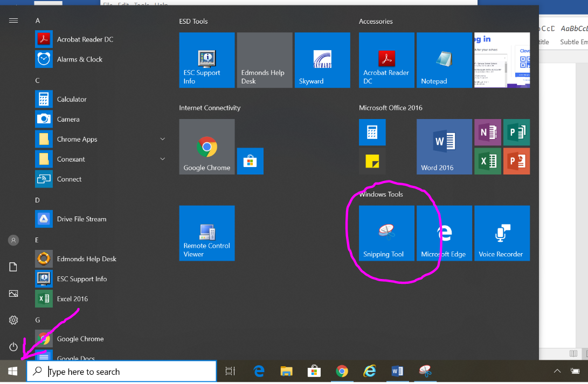Click the Internet Connectivity group heading
This screenshot has width=588, height=384.
pos(210,108)
